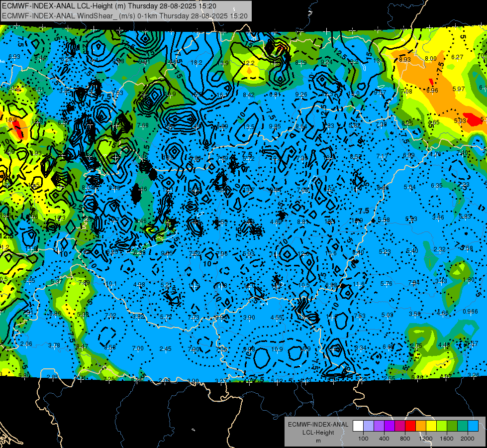
Task: Click the legend title ECMWF-INDEX-ANAL
Action: 318,425
